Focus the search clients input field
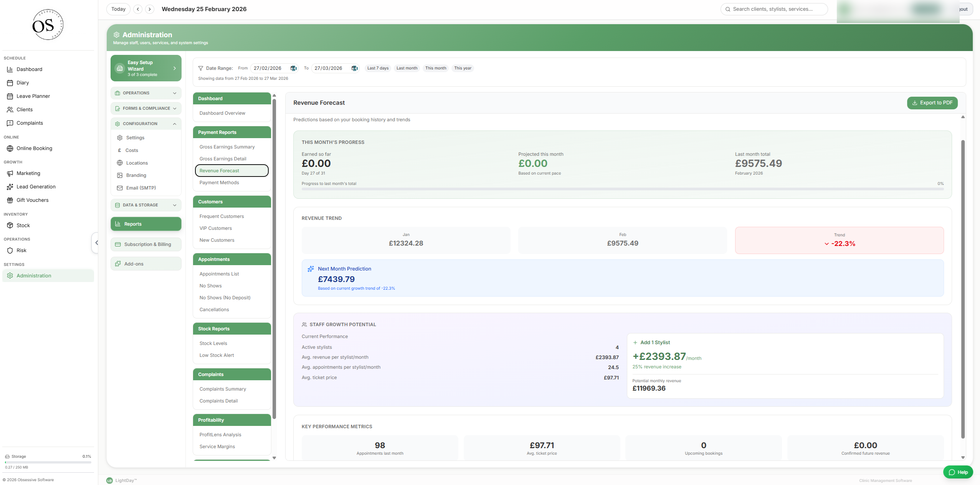The image size is (980, 485). [774, 9]
